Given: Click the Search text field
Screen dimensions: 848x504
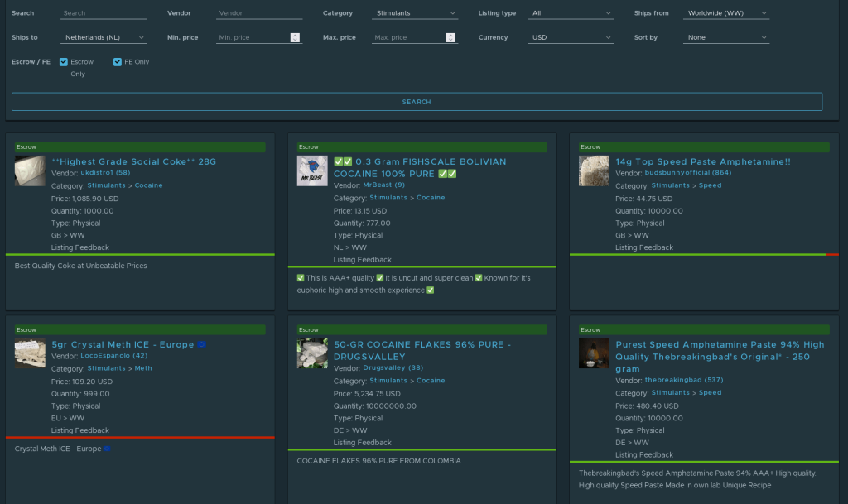Looking at the screenshot, I should tap(104, 13).
